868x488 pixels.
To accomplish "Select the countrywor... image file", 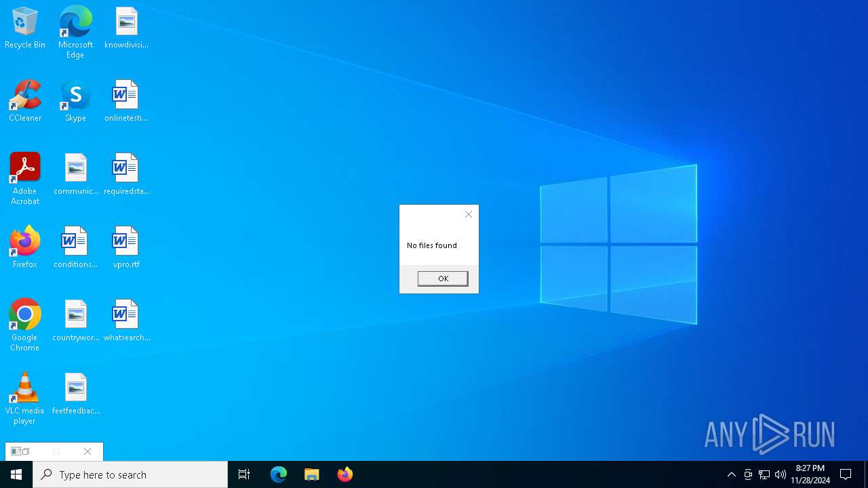I will [x=76, y=321].
